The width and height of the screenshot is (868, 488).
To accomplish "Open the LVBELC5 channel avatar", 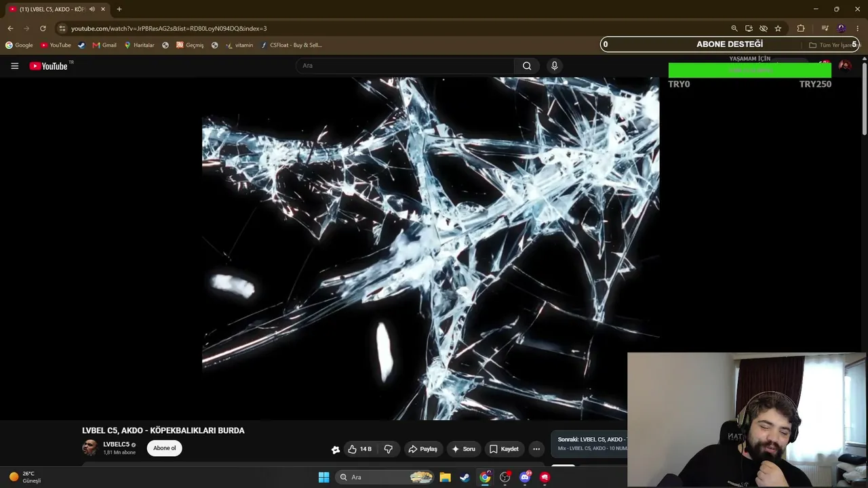I will coord(90,447).
